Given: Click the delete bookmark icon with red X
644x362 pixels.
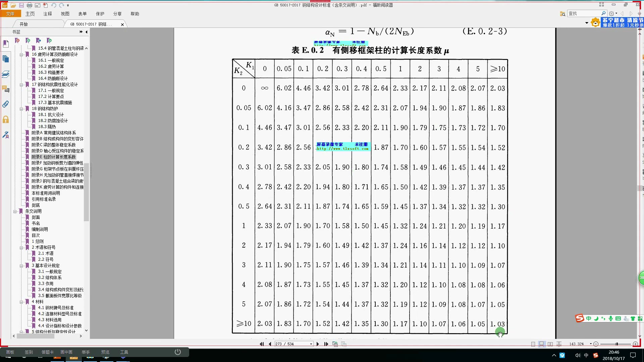Looking at the screenshot, I should 17,41.
